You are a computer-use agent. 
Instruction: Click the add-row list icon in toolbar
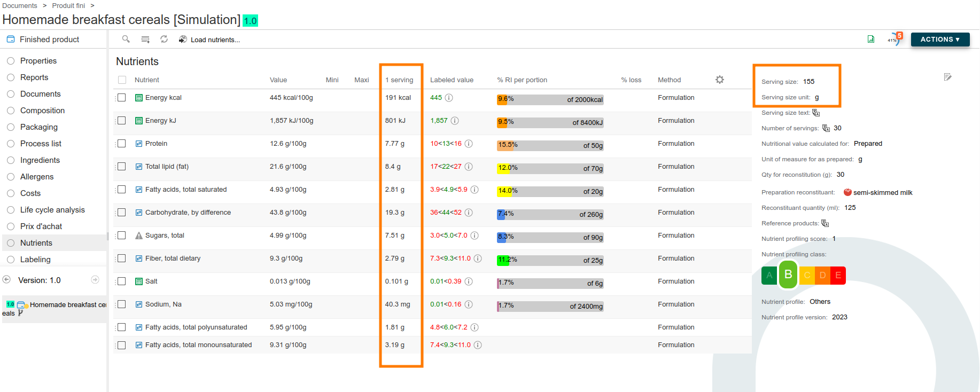[x=145, y=39]
